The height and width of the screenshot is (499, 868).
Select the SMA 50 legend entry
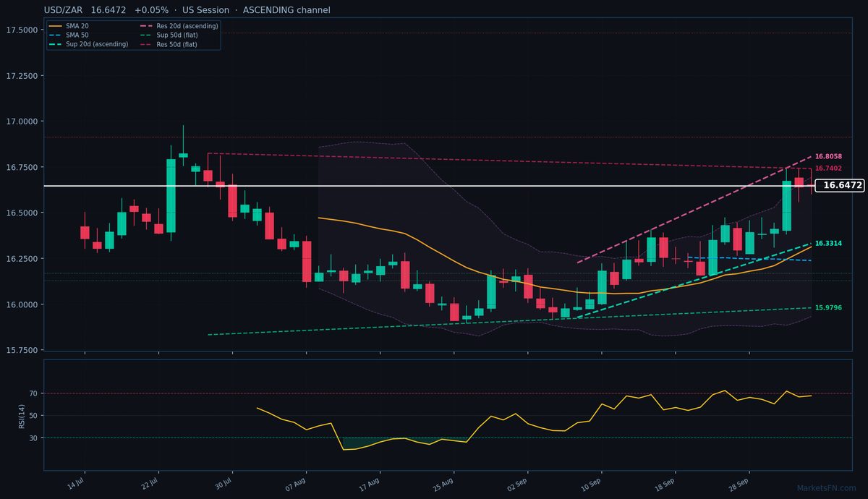(x=68, y=35)
